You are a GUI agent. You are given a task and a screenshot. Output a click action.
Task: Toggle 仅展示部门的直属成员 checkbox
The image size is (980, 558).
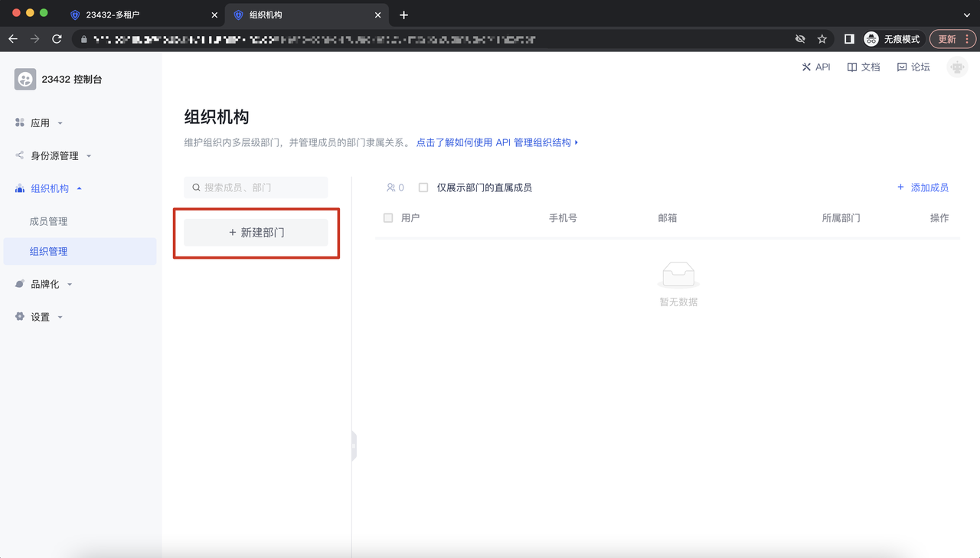click(423, 188)
